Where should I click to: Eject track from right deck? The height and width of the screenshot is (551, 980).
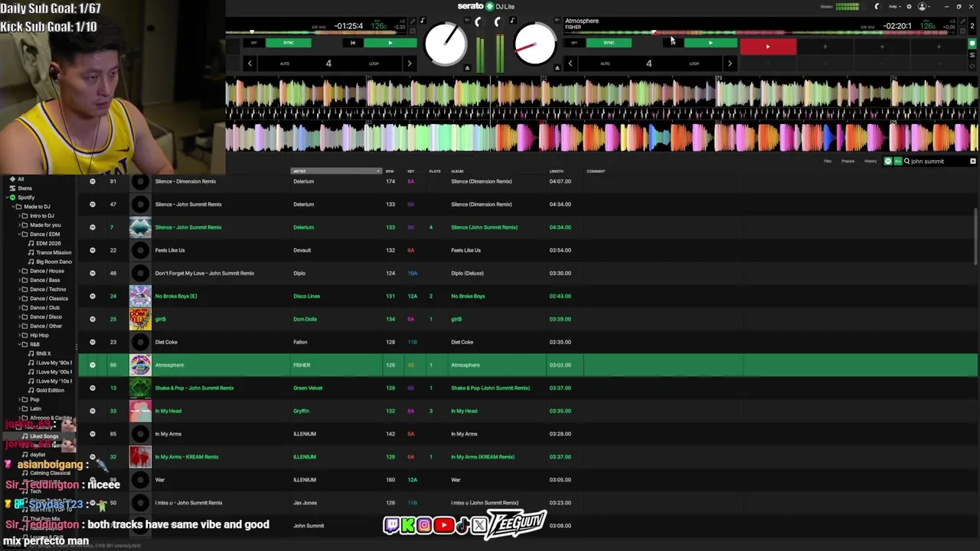557,68
